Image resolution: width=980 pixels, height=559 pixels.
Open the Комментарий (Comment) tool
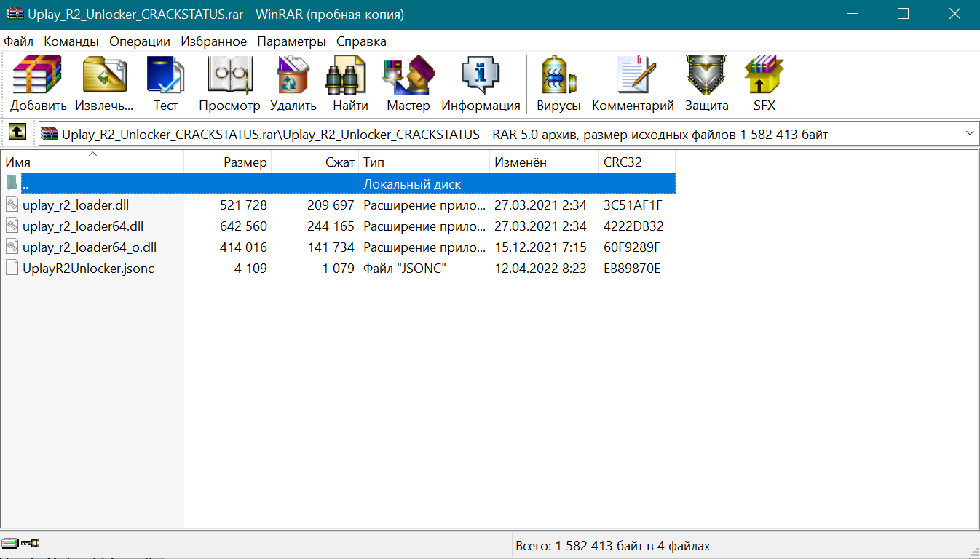[x=633, y=84]
